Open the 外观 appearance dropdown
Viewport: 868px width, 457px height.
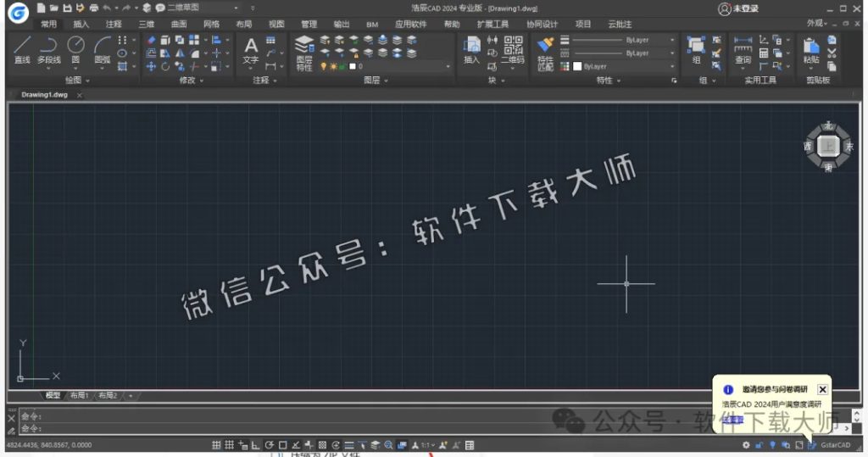(x=817, y=23)
